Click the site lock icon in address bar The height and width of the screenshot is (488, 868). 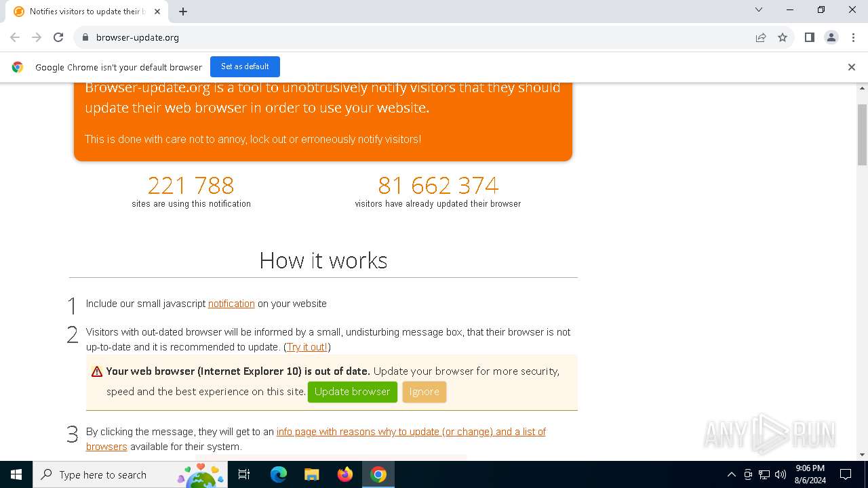click(85, 37)
